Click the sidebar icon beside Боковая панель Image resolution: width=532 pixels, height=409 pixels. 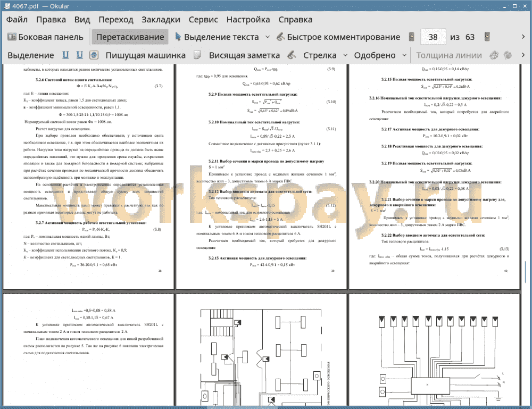click(x=12, y=37)
